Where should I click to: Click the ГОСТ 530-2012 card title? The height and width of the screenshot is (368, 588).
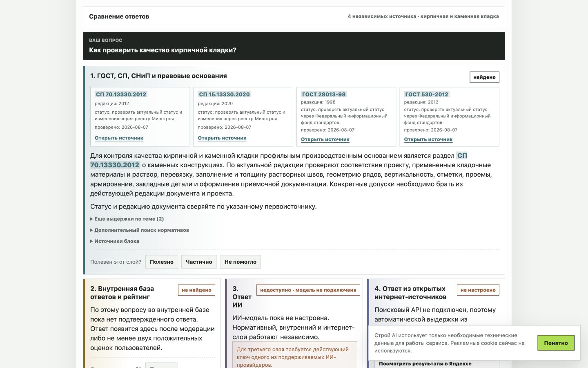click(427, 94)
